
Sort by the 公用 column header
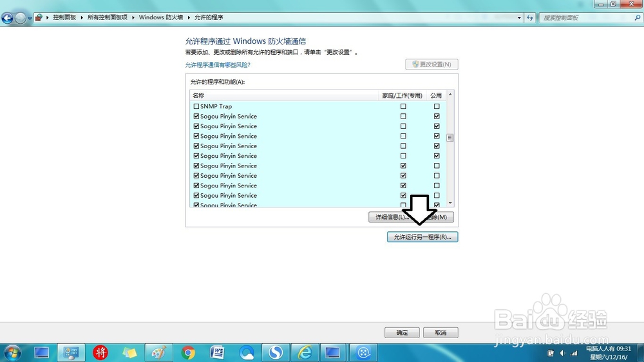pyautogui.click(x=436, y=95)
